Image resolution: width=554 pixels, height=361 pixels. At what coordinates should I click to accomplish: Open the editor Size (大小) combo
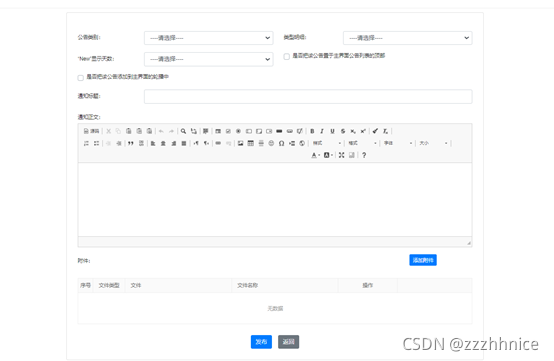pyautogui.click(x=434, y=143)
